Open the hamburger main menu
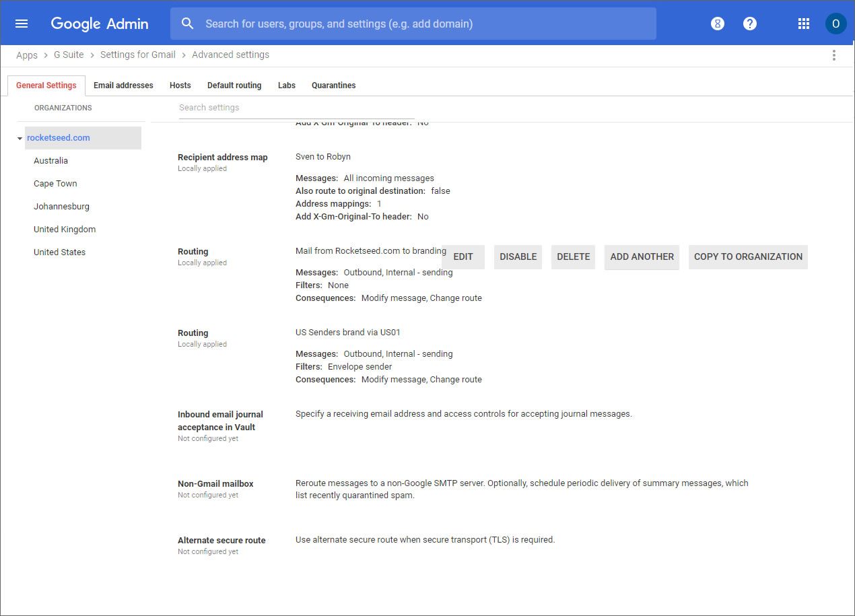 (22, 24)
